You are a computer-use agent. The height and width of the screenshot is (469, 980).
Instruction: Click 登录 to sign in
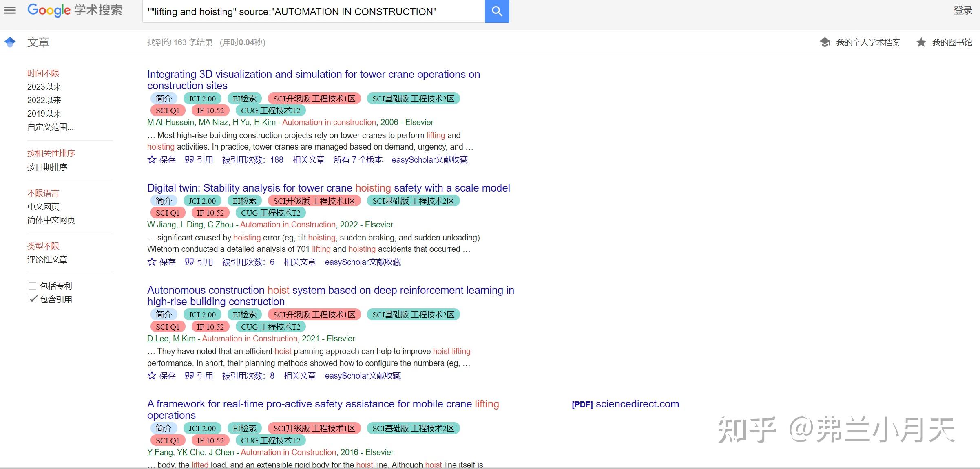pos(963,11)
